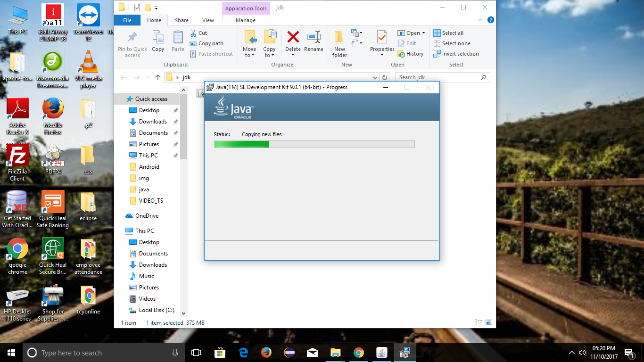The height and width of the screenshot is (362, 644).
Task: Click the Pin to Quick access icon
Action: click(x=132, y=37)
